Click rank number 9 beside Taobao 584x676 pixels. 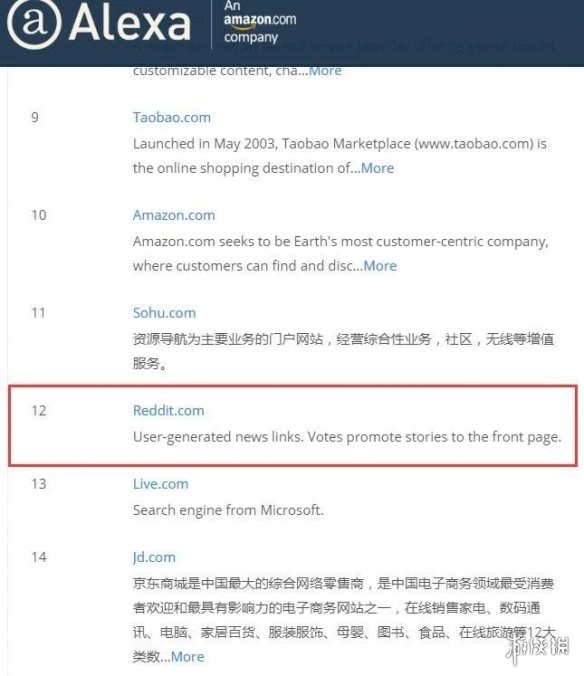(35, 117)
